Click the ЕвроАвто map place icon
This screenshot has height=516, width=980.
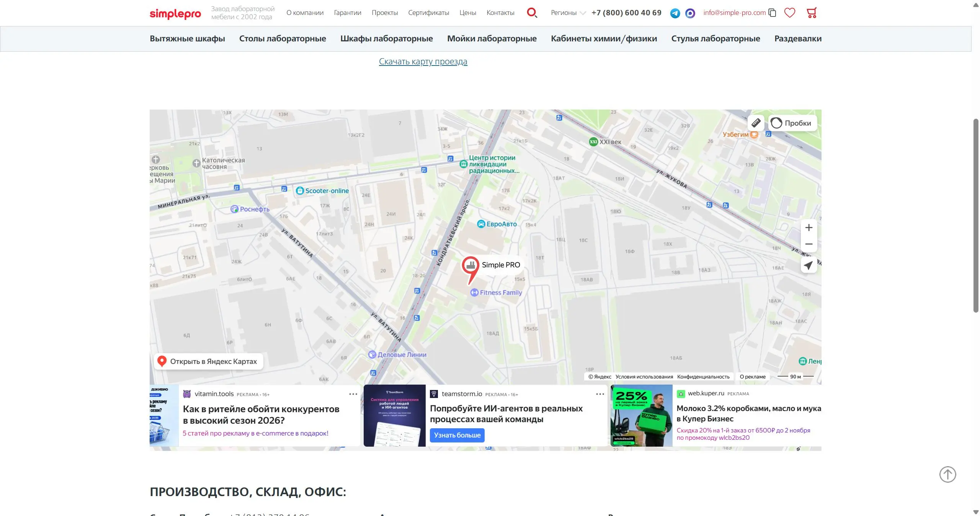click(481, 224)
